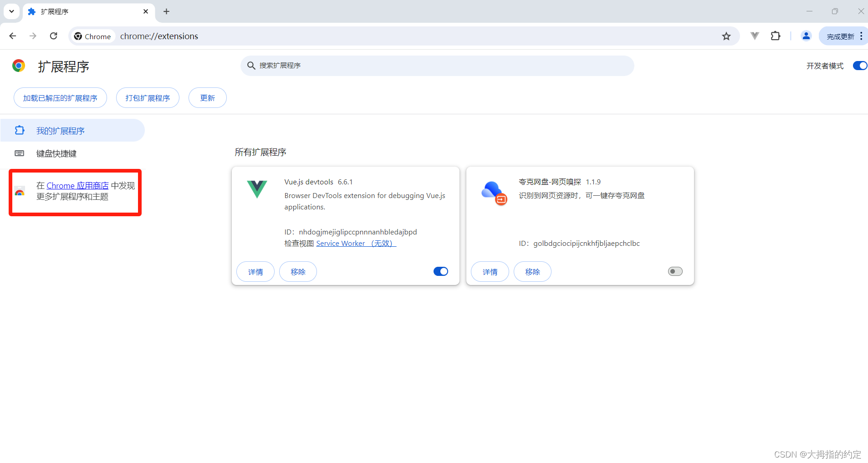Close the 扩展程序 tab
This screenshot has height=463, width=868.
click(146, 11)
